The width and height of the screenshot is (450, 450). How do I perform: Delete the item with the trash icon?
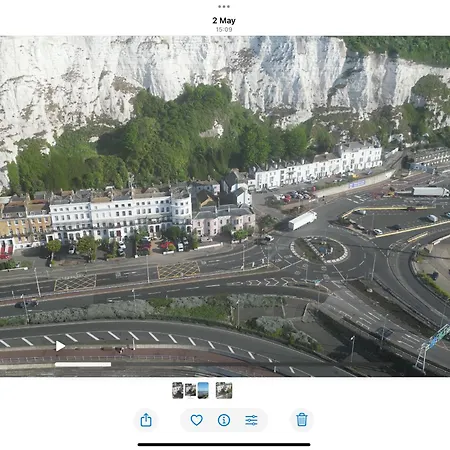coord(302,419)
